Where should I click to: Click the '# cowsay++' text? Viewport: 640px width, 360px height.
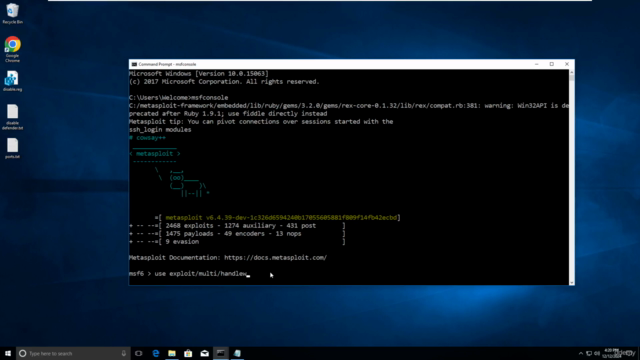tap(147, 138)
